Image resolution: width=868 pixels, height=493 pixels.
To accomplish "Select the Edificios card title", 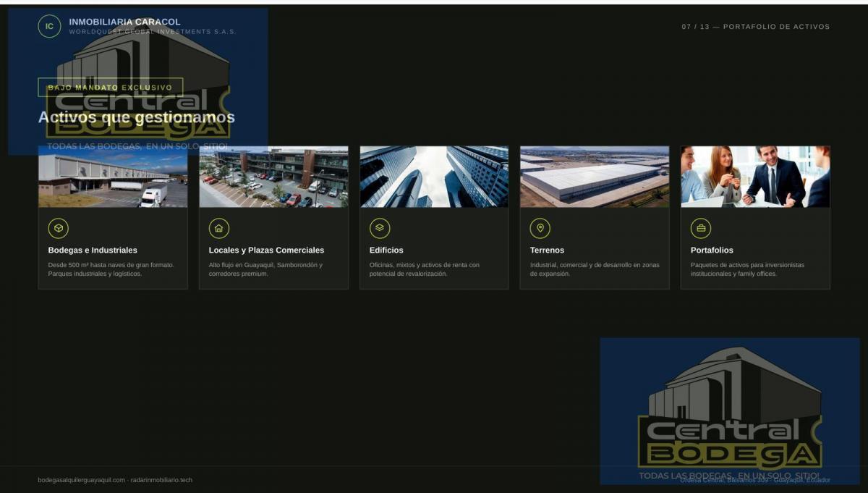I will (x=386, y=250).
